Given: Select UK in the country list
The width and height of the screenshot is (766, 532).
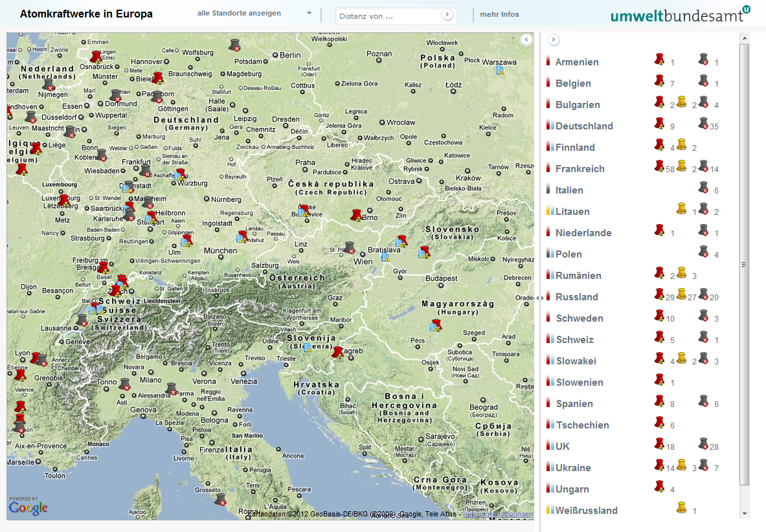Looking at the screenshot, I should coord(562,447).
